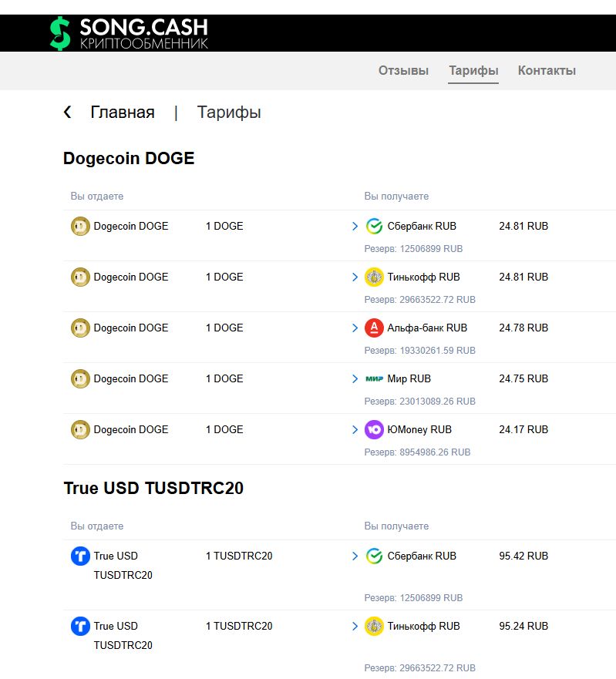Click Dogecoin icon in ЮMoney row
Image resolution: width=616 pixels, height=679 pixels.
80,429
